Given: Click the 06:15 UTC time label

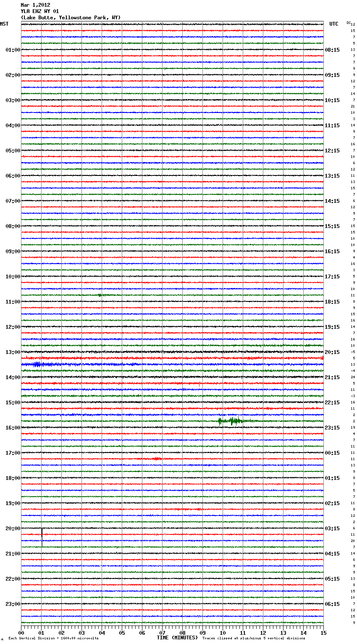Looking at the screenshot, I should [332, 604].
